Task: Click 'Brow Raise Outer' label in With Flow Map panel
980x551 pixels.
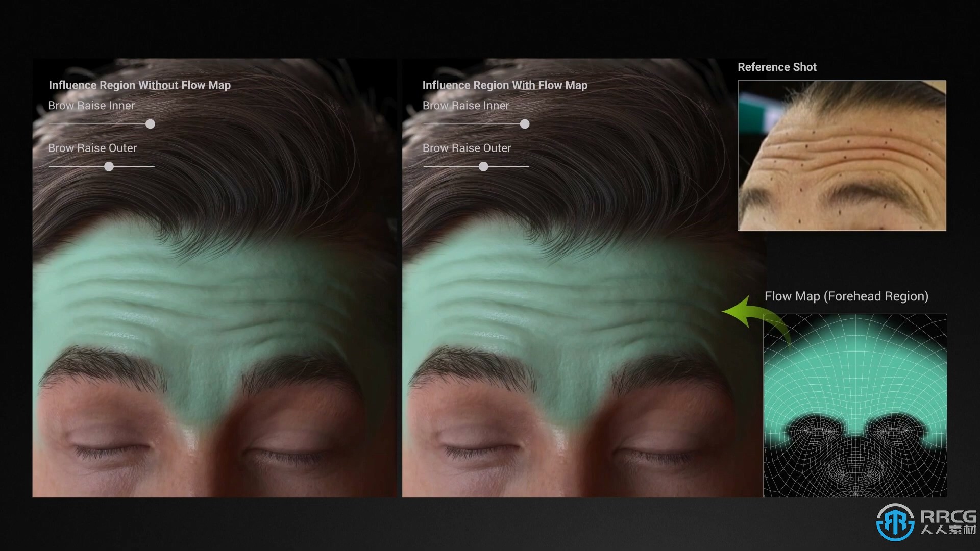Action: coord(467,148)
